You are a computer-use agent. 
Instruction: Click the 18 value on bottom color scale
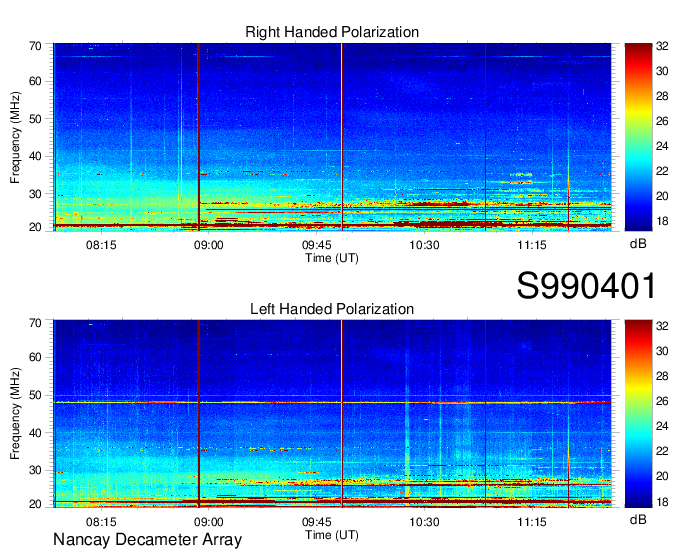[x=662, y=502]
